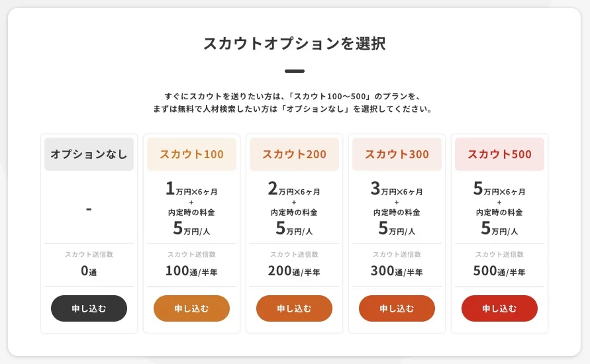Screen dimensions: 590x364
Task: Click 300通/半年 scout count
Action: click(397, 271)
